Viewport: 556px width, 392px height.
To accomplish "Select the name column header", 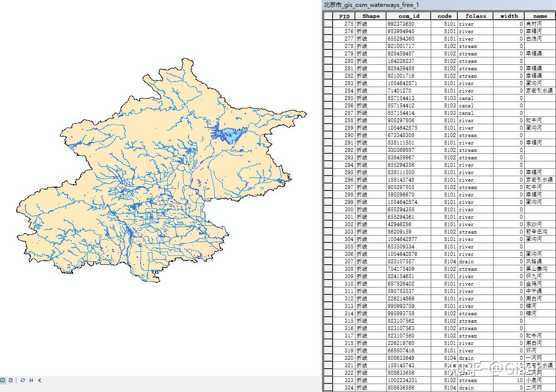I will click(x=540, y=16).
